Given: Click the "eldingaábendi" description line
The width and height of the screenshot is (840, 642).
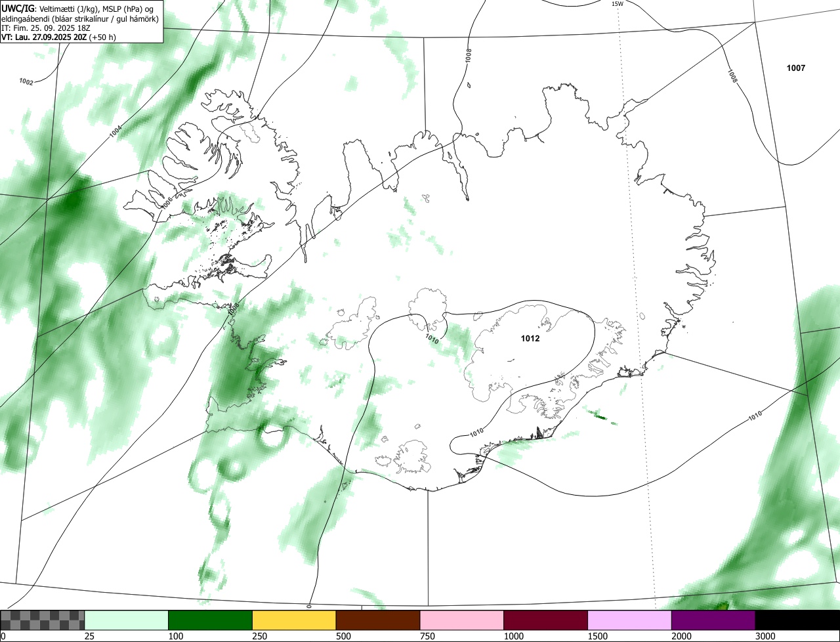Looking at the screenshot, I should tap(80, 19).
